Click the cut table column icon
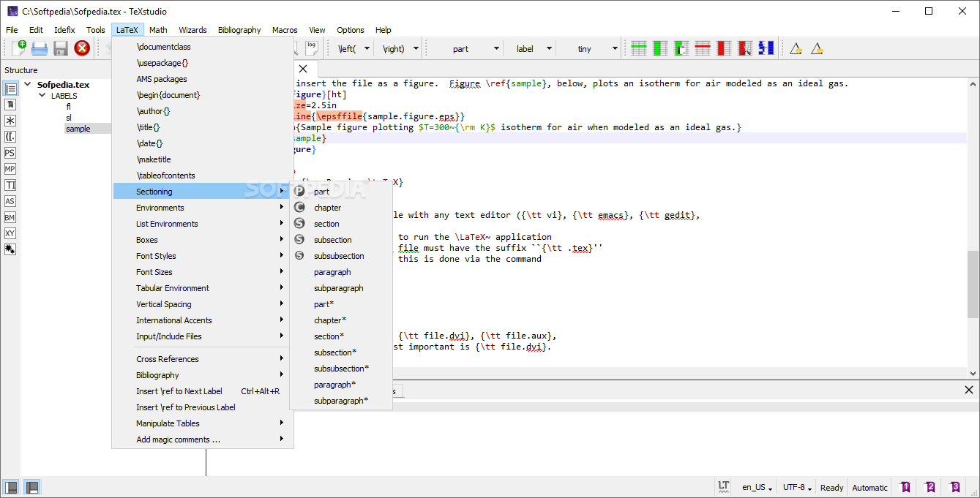 pyautogui.click(x=745, y=48)
